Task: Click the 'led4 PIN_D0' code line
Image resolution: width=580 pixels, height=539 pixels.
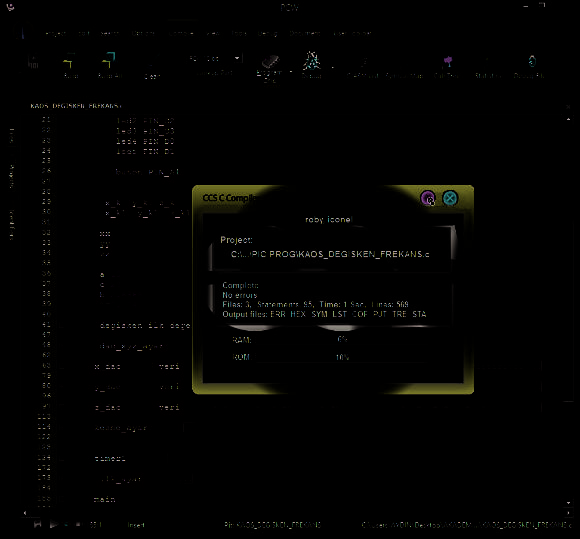Action: point(145,141)
